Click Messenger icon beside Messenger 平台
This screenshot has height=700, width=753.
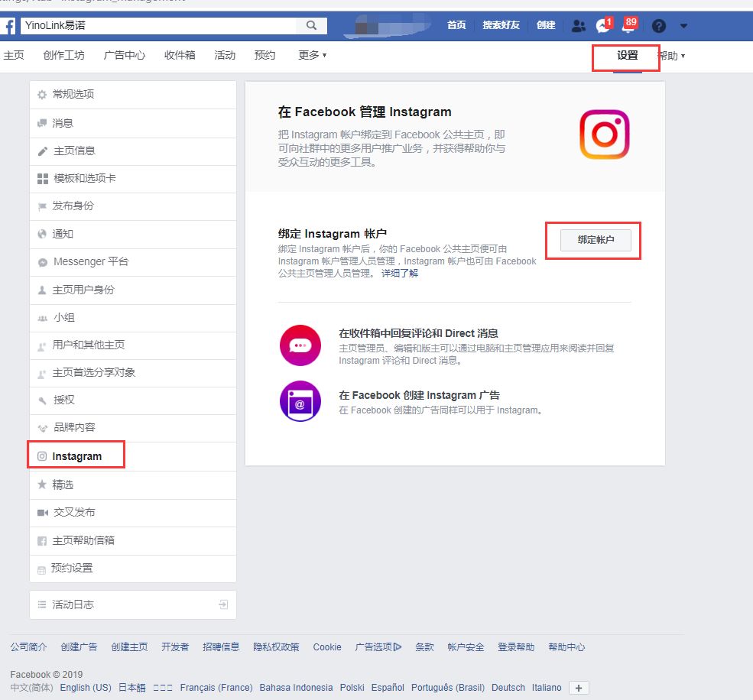coord(43,262)
